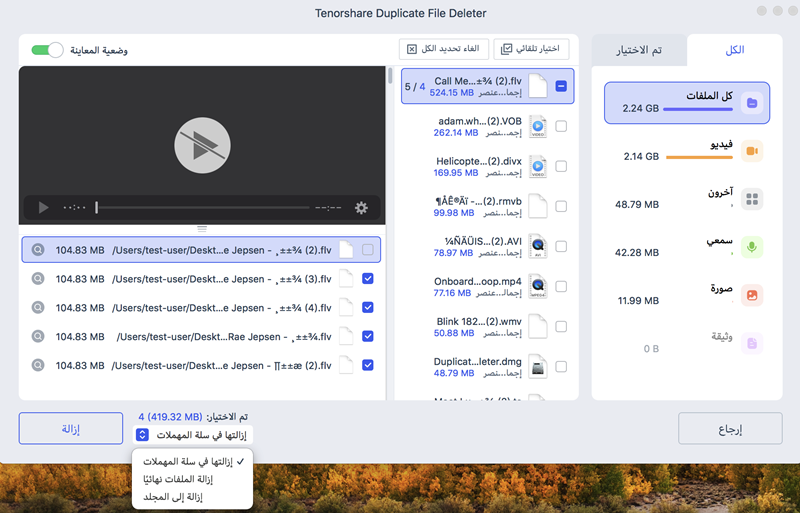Check the Jepsen (2).flv path checkbox

tap(368, 250)
